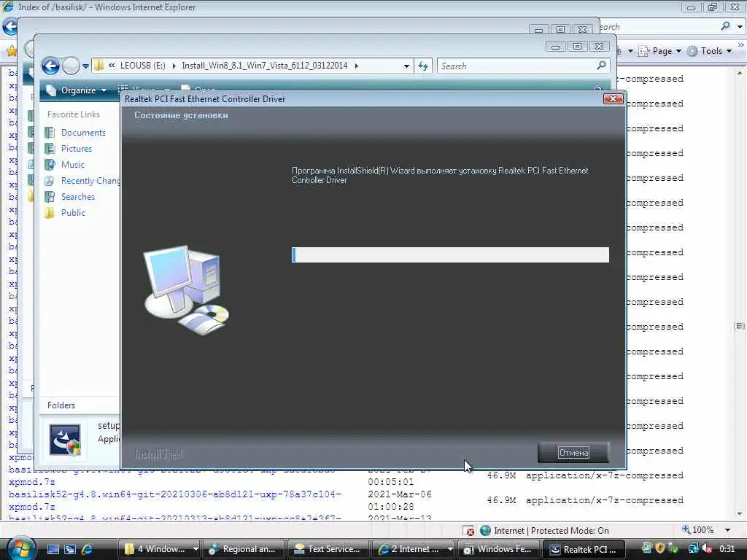Click the volume muted tray icon
This screenshot has height=560, width=747.
(x=708, y=548)
